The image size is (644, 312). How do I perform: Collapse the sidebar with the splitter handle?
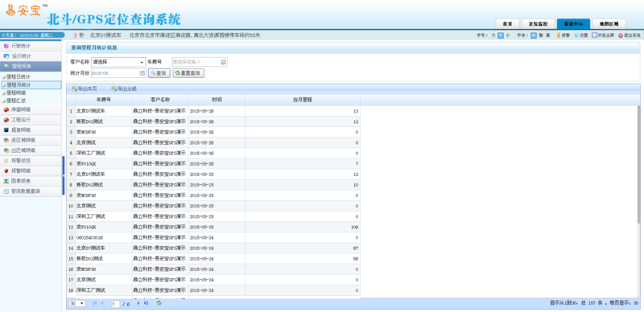point(64,176)
